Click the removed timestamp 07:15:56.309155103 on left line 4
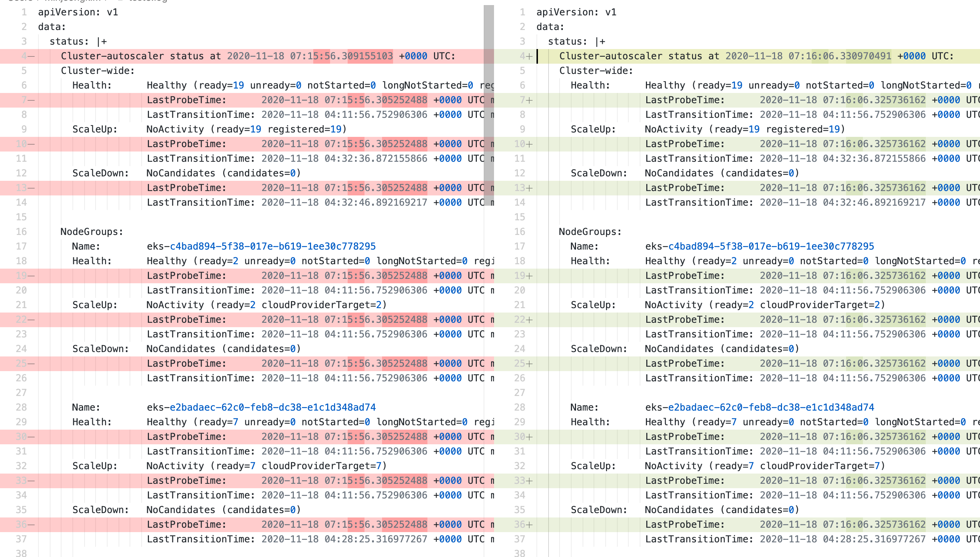 point(341,56)
